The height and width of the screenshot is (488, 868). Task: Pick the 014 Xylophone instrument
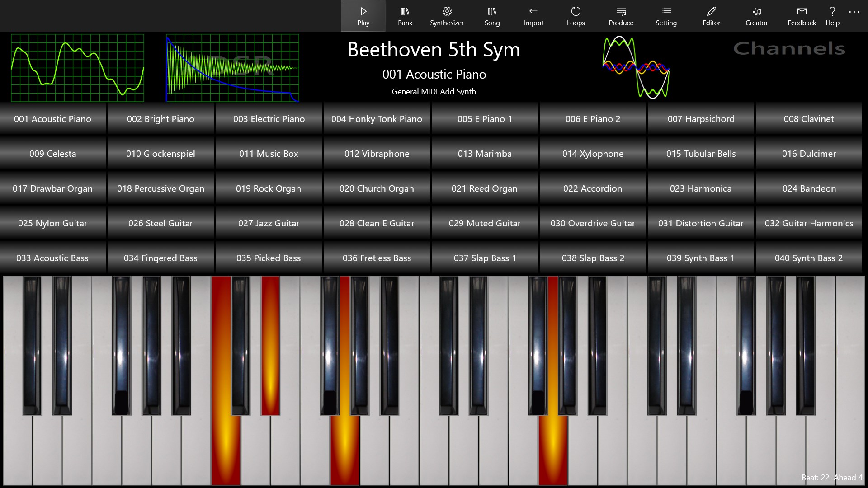point(592,154)
